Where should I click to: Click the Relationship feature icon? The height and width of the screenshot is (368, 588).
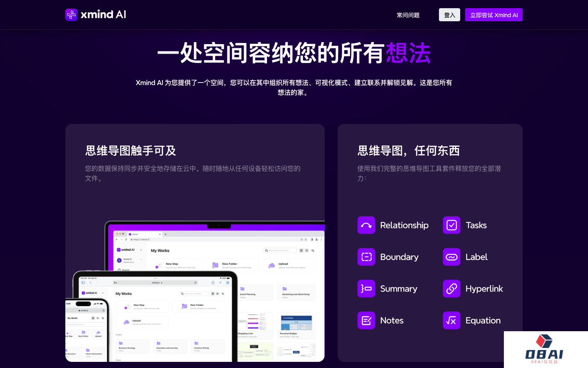tap(366, 225)
